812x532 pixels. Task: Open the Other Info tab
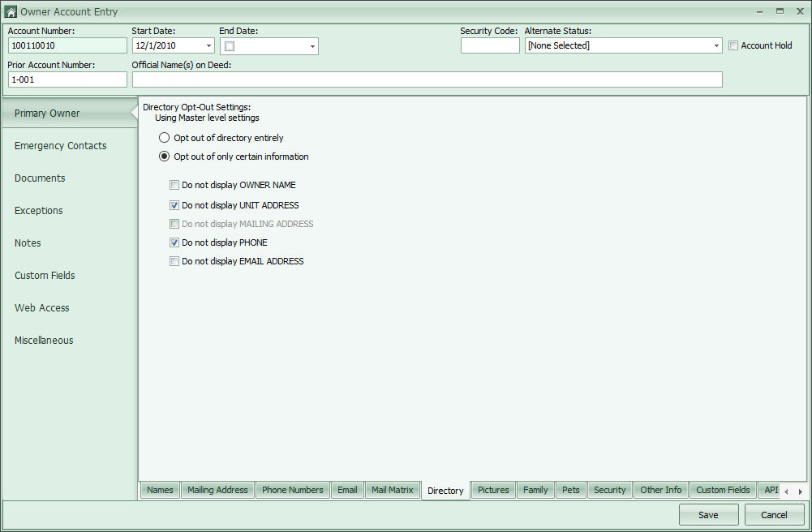pyautogui.click(x=661, y=490)
